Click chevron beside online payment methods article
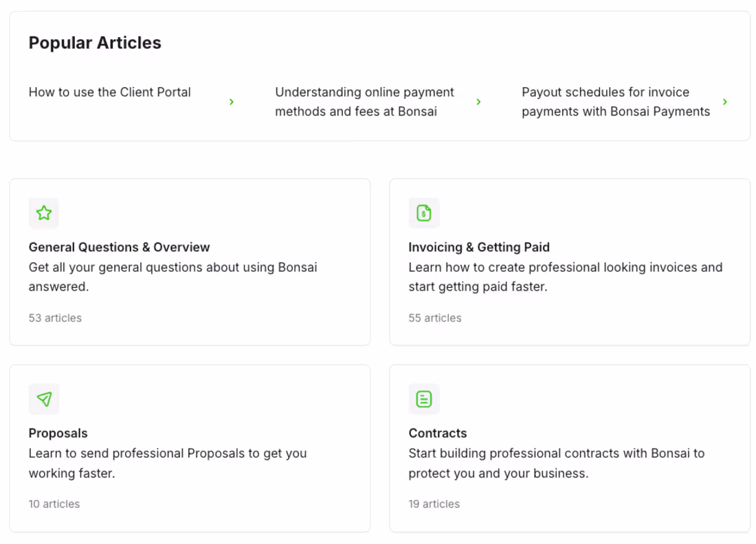The width and height of the screenshot is (756, 544). coord(478,102)
